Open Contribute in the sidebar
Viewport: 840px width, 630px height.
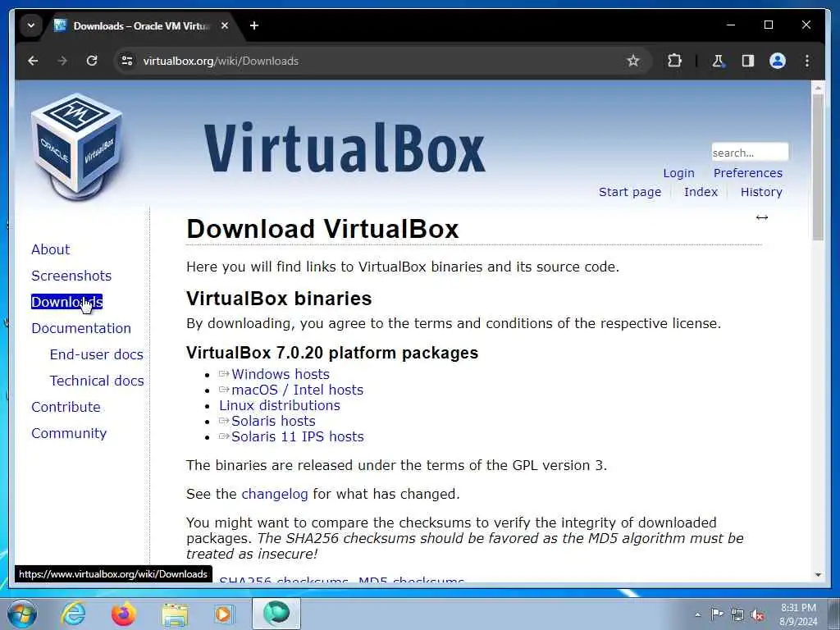(x=66, y=407)
